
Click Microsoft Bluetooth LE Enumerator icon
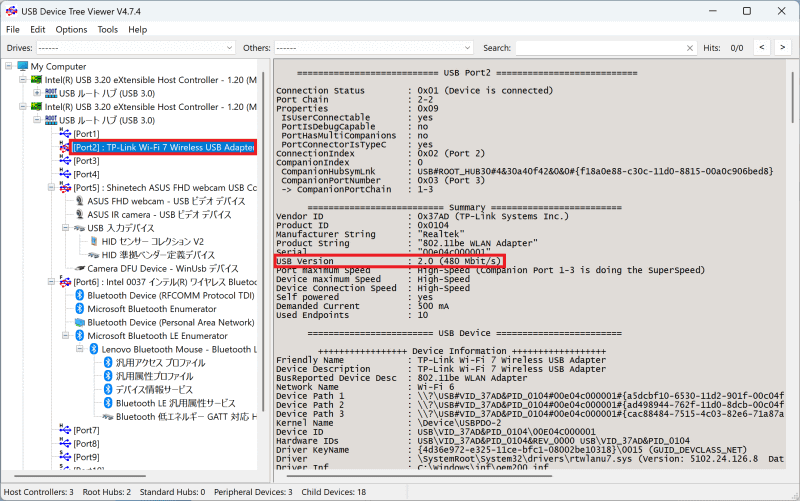(x=80, y=336)
